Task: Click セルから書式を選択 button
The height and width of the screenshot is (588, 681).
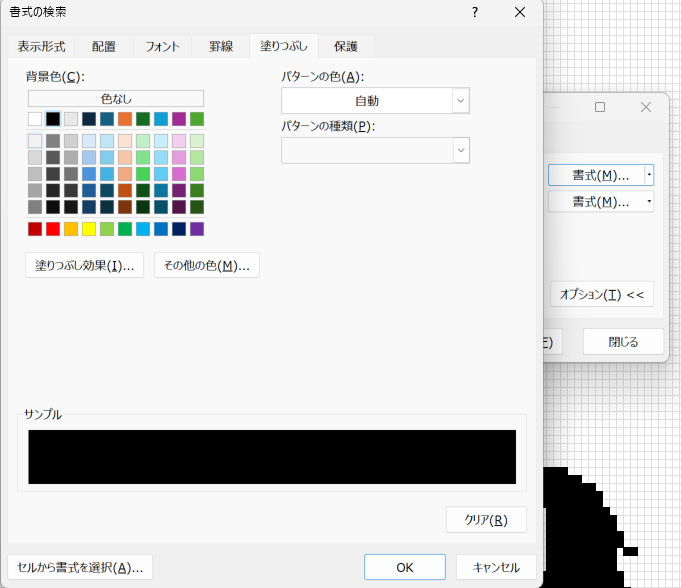Action: click(80, 567)
